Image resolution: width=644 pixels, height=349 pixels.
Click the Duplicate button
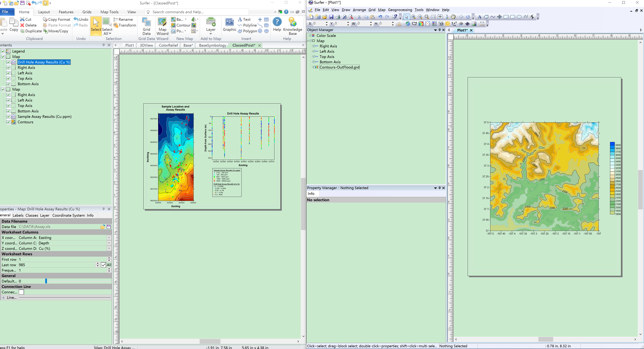tap(31, 31)
